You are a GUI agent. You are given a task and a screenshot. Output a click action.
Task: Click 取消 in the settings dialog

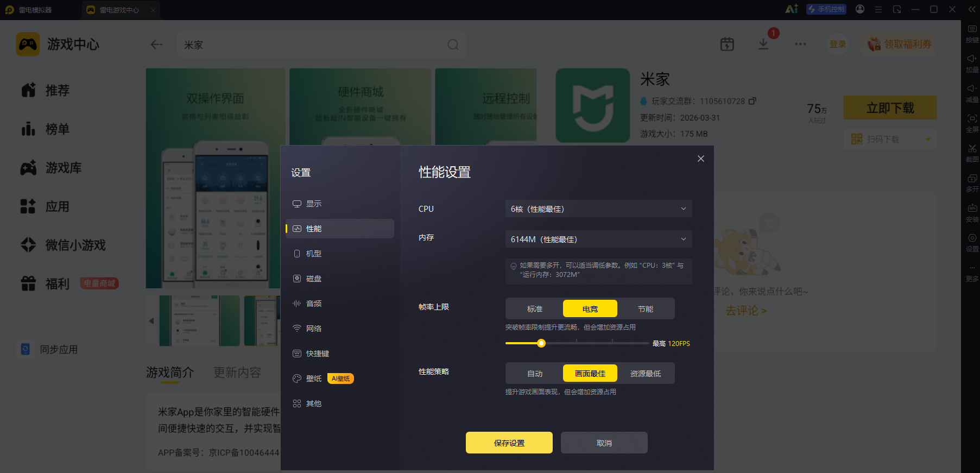point(604,443)
